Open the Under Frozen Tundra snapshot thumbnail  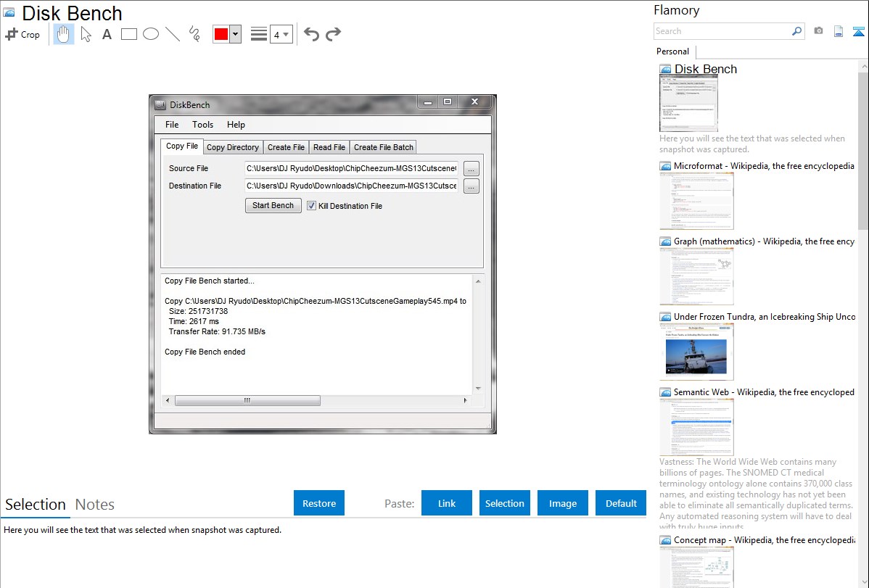click(696, 352)
